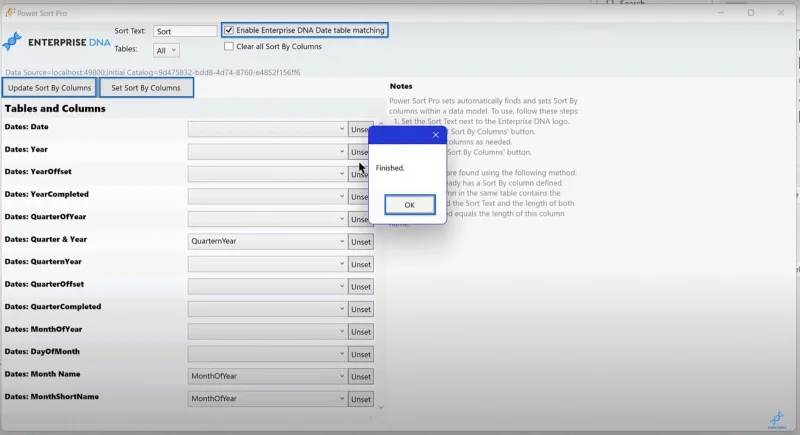The width and height of the screenshot is (800, 435).
Task: Open dropdown for Dates: Year
Action: [267, 151]
